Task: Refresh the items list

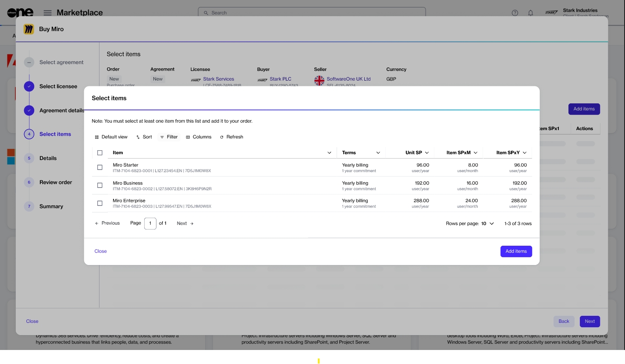Action: pos(231,137)
